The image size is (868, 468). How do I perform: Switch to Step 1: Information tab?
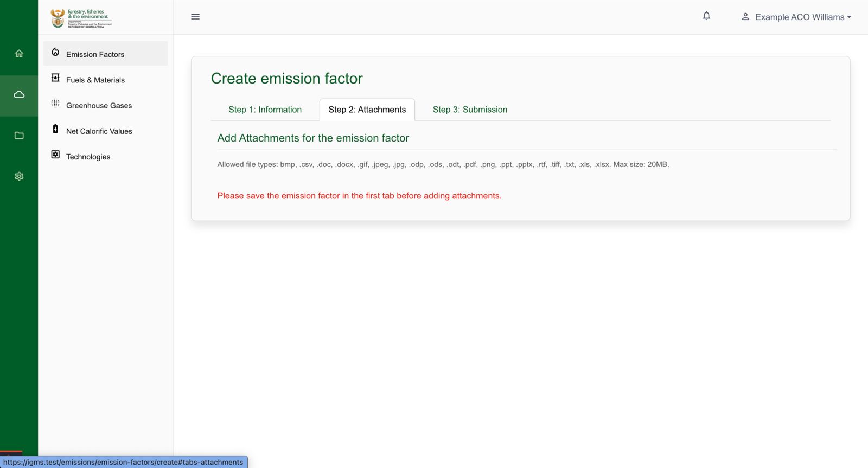[265, 110]
